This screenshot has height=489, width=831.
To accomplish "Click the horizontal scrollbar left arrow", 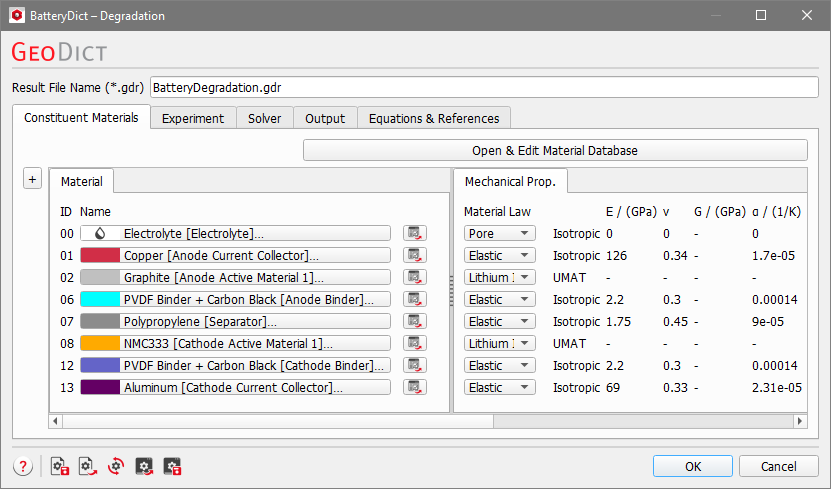I will pyautogui.click(x=55, y=421).
